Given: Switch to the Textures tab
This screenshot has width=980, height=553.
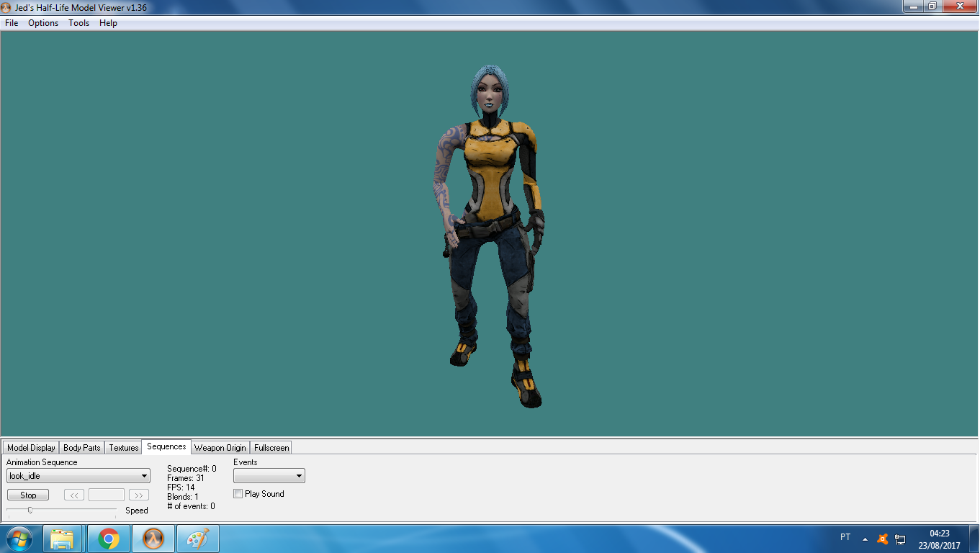Looking at the screenshot, I should click(124, 447).
